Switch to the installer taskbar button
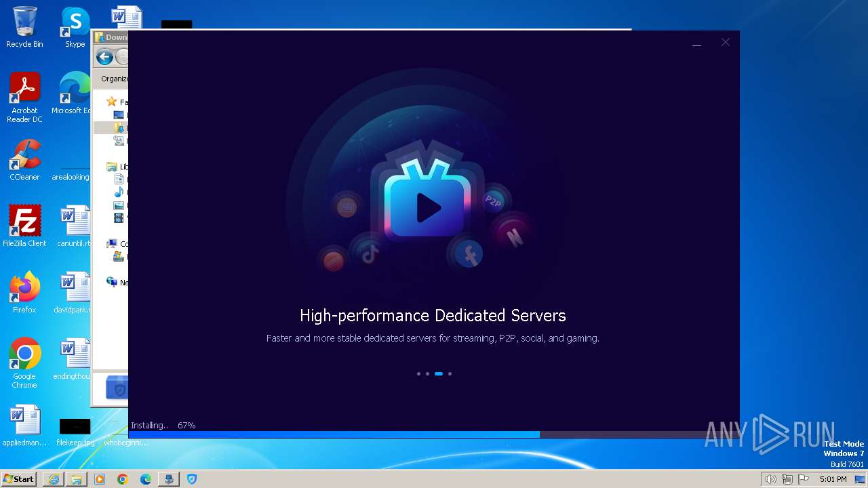 coord(169,479)
